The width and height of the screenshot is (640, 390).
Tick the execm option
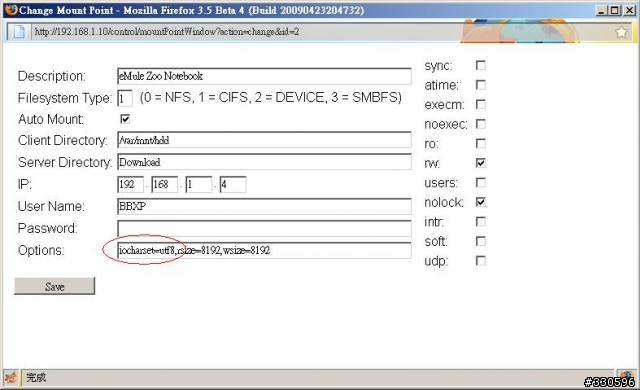481,104
